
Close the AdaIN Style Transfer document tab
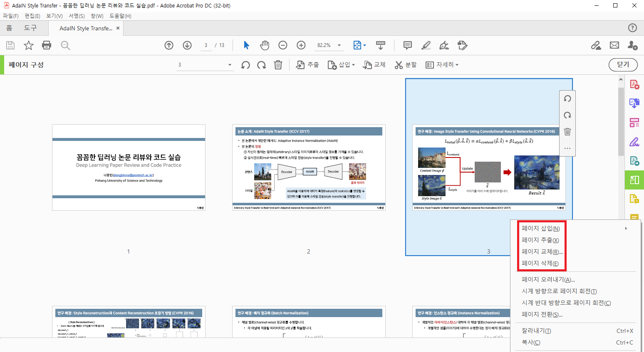tap(118, 28)
